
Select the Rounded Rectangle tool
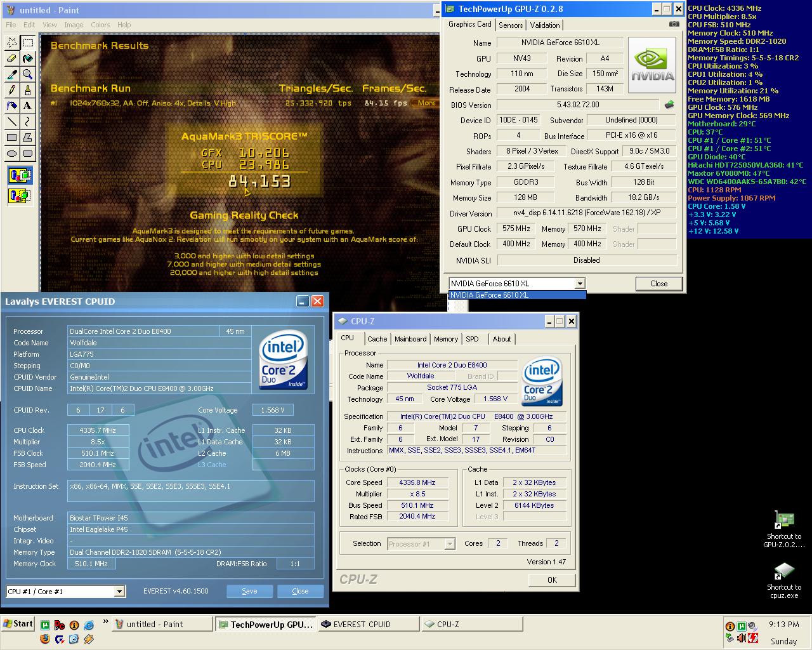pos(28,153)
